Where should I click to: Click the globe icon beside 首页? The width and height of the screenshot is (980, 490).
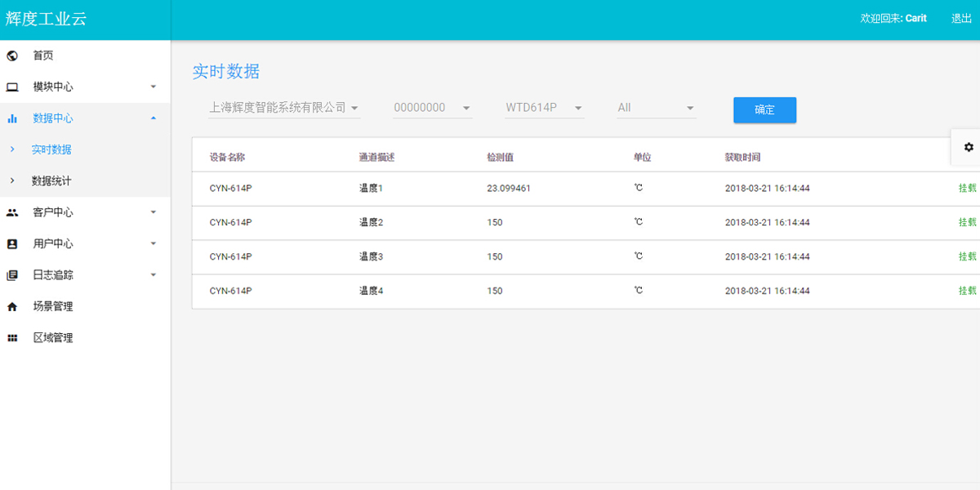click(12, 56)
